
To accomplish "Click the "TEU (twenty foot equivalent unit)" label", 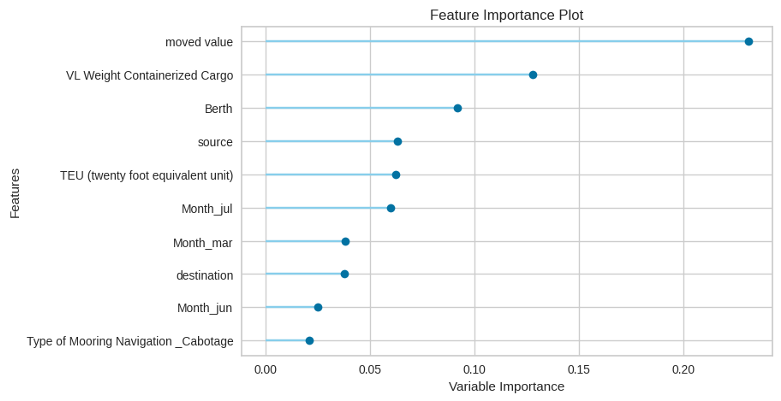I will pos(147,175).
